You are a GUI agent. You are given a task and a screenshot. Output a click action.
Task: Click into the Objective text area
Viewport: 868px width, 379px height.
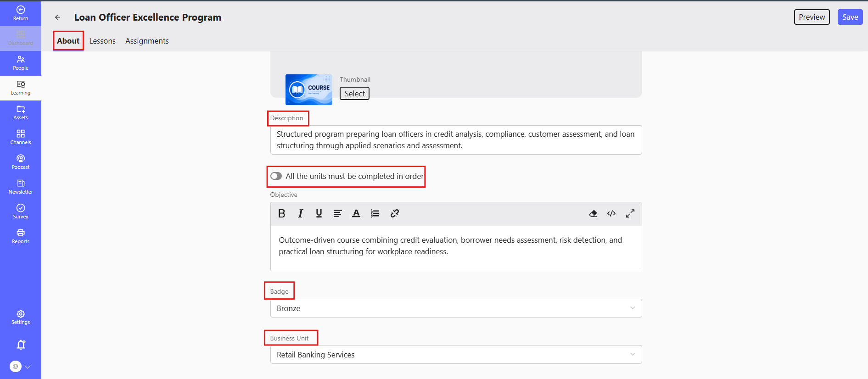(x=456, y=248)
